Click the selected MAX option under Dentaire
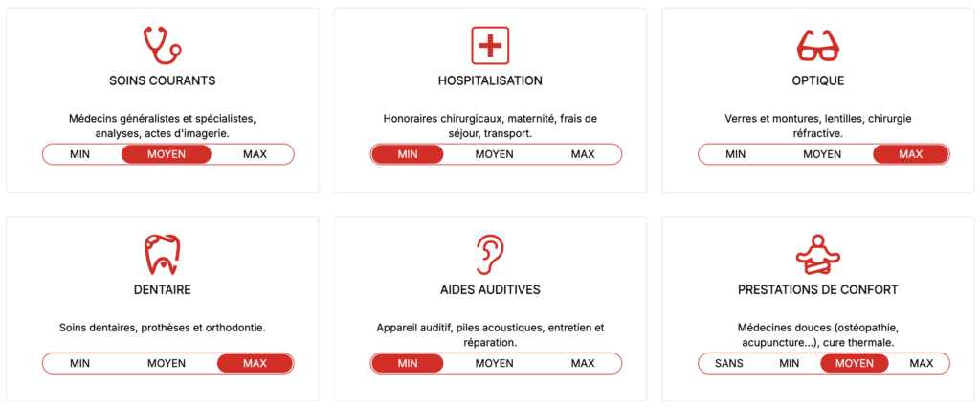The width and height of the screenshot is (980, 410). tap(255, 363)
